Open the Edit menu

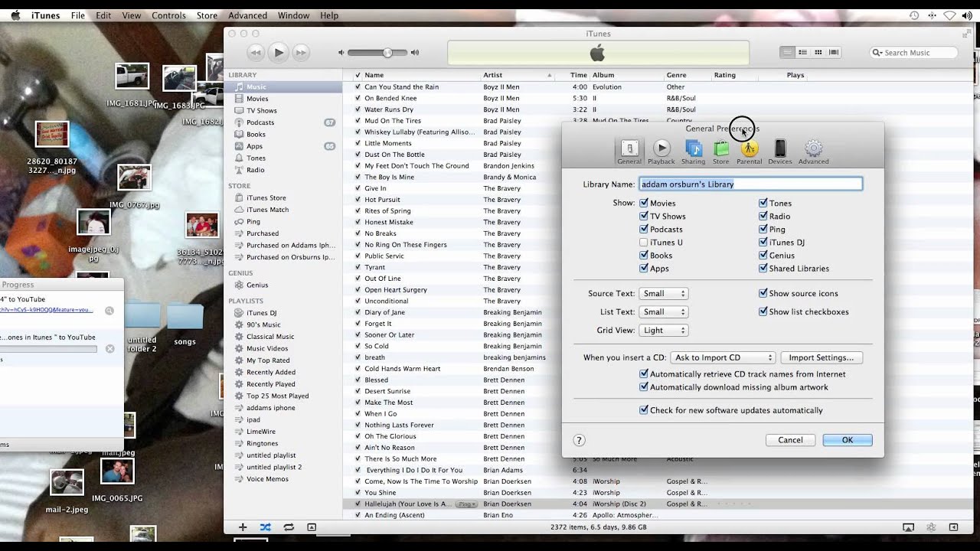[103, 15]
